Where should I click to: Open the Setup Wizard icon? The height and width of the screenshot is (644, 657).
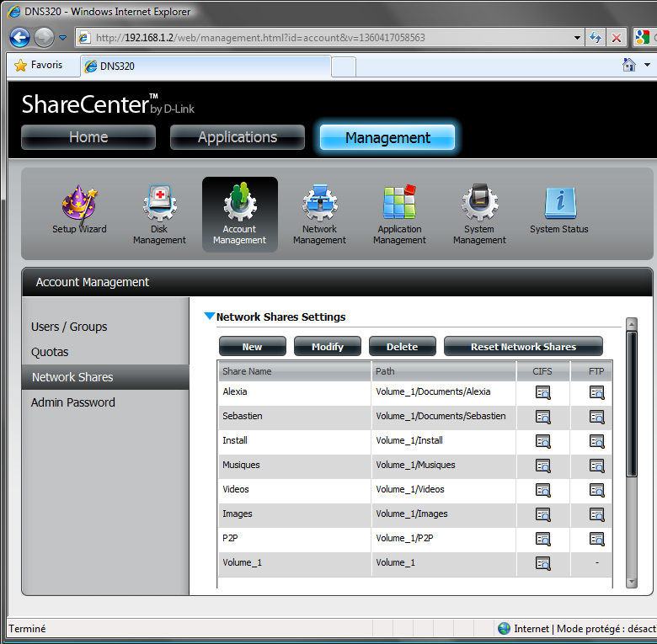pos(80,210)
